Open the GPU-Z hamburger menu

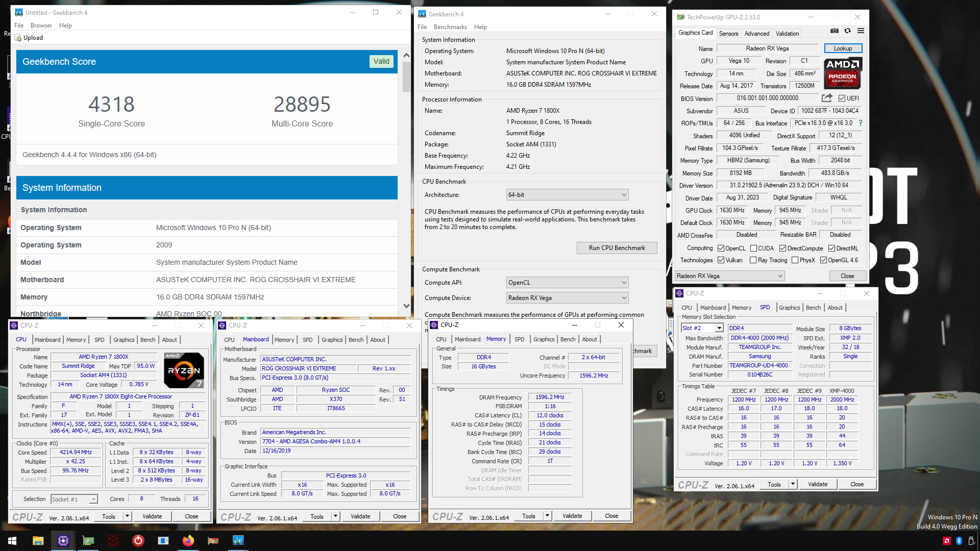(861, 31)
